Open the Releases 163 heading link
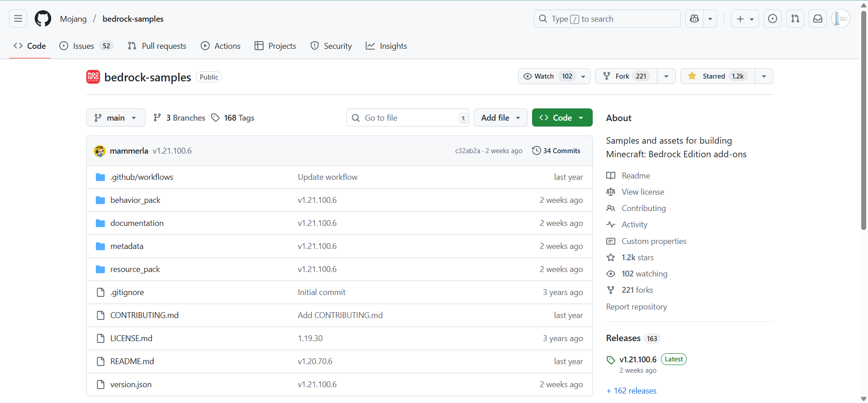 pyautogui.click(x=633, y=338)
